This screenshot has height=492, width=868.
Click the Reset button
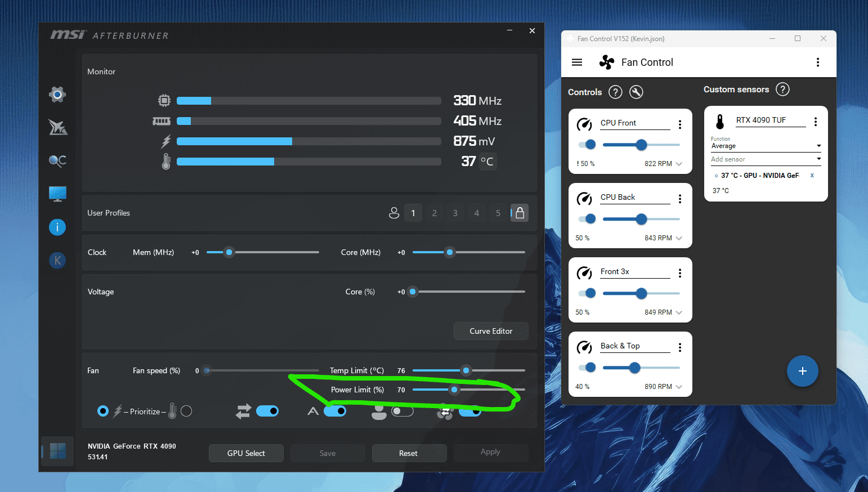coord(408,453)
